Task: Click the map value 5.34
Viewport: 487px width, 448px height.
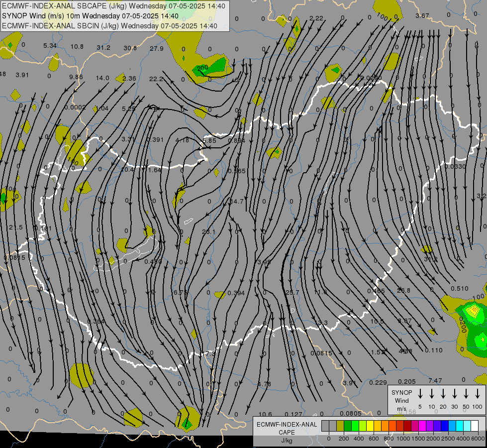Action: pos(50,46)
